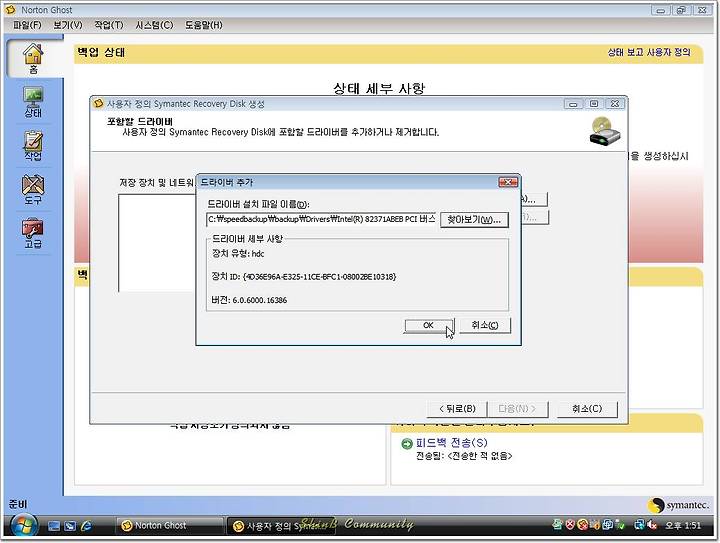
Task: Click the volume muted tray icon
Action: tap(651, 525)
